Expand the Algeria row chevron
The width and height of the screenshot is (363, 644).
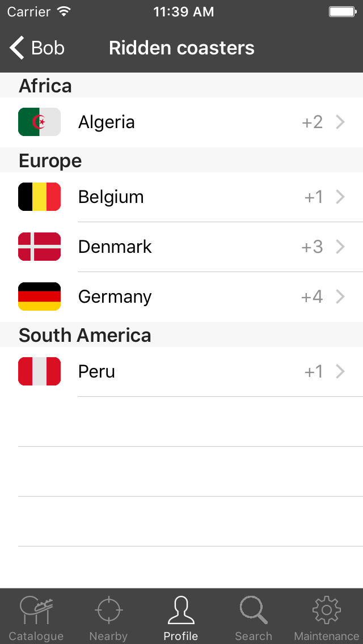pos(340,121)
